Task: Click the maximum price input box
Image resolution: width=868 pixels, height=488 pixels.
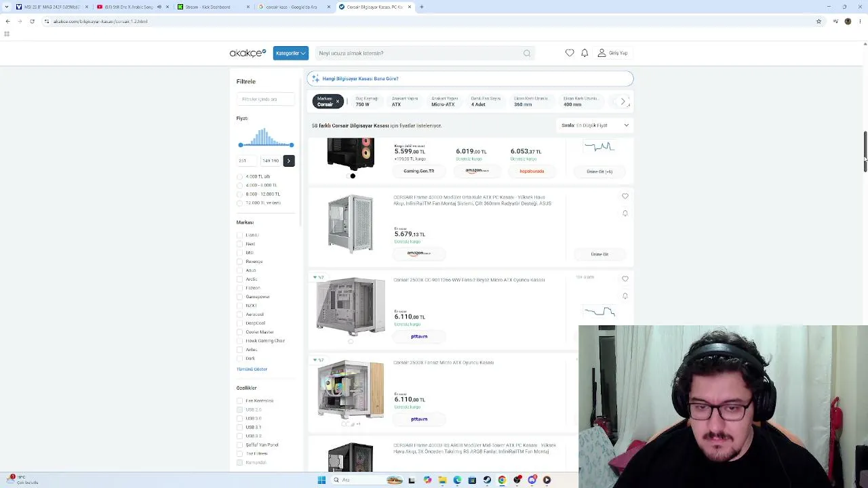Action: coord(271,161)
